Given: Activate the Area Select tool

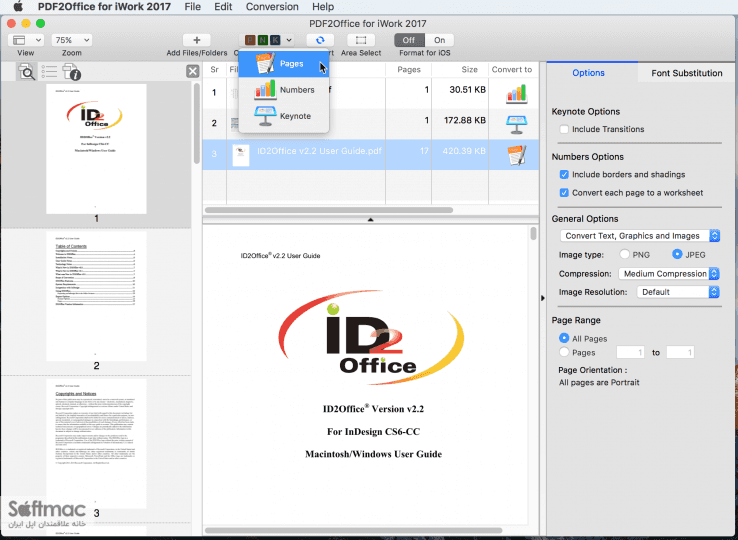Looking at the screenshot, I should pyautogui.click(x=361, y=40).
